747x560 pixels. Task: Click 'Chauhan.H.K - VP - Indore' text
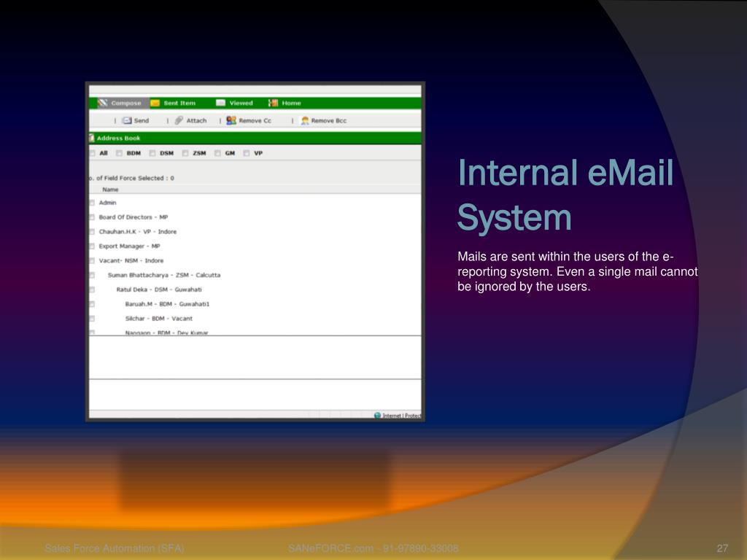coord(138,232)
